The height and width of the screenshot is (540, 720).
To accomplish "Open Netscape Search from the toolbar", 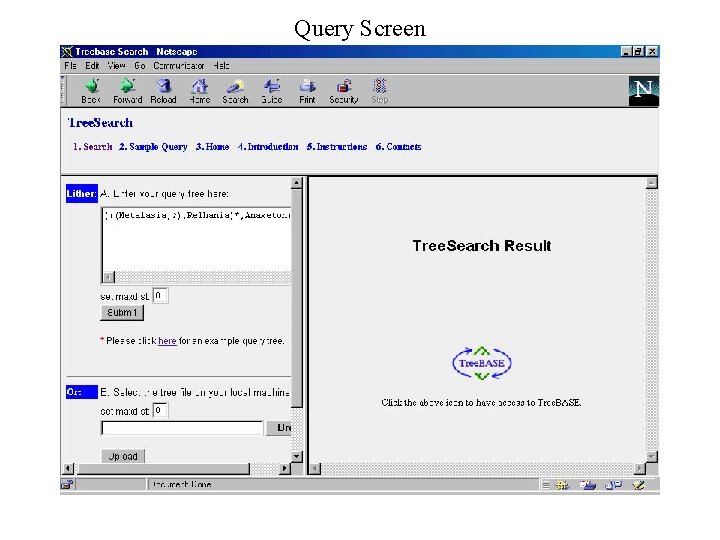I will tap(236, 91).
